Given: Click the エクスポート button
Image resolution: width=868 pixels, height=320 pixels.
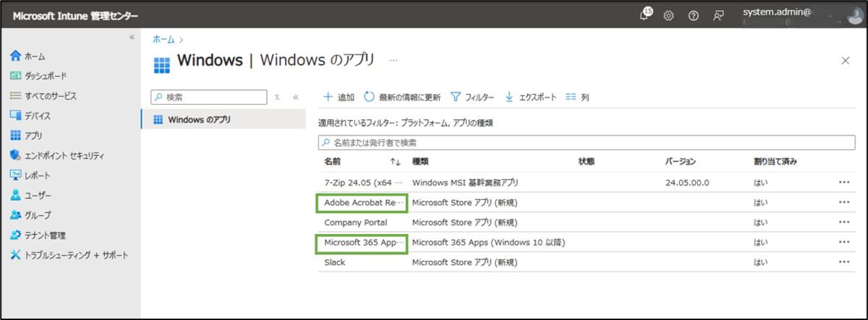Looking at the screenshot, I should tap(531, 97).
